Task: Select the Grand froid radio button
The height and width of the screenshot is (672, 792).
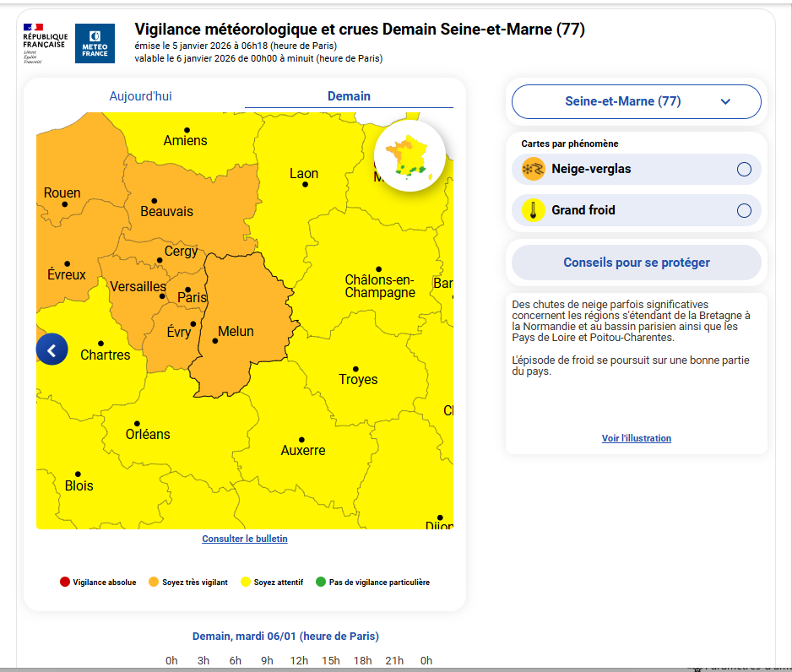Action: point(744,210)
